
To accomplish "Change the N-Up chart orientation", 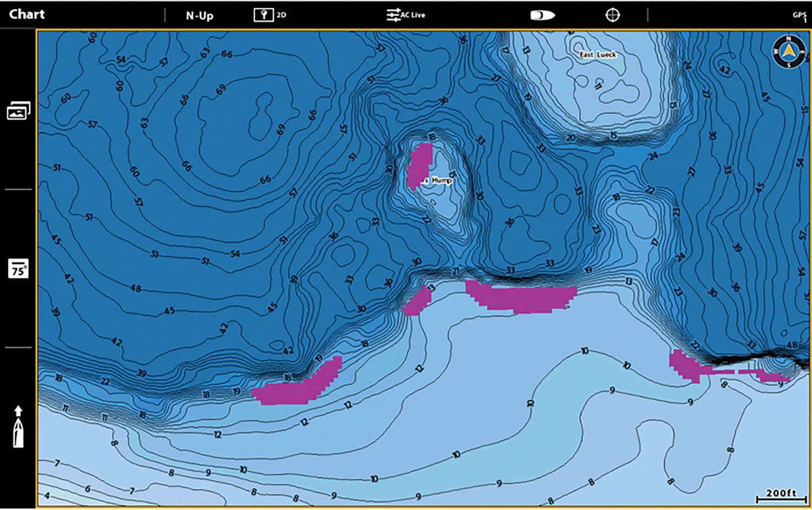I will point(199,15).
